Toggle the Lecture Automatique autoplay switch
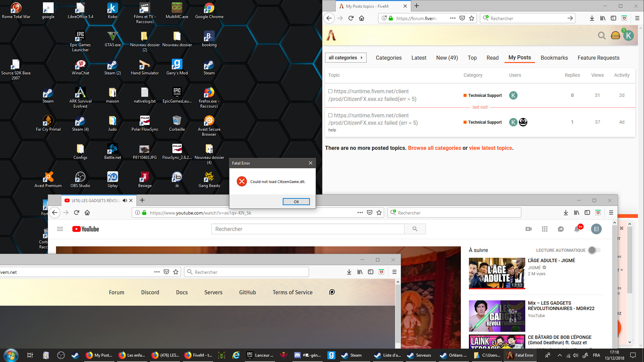Screen dimensions: 644x362 [594, 250]
